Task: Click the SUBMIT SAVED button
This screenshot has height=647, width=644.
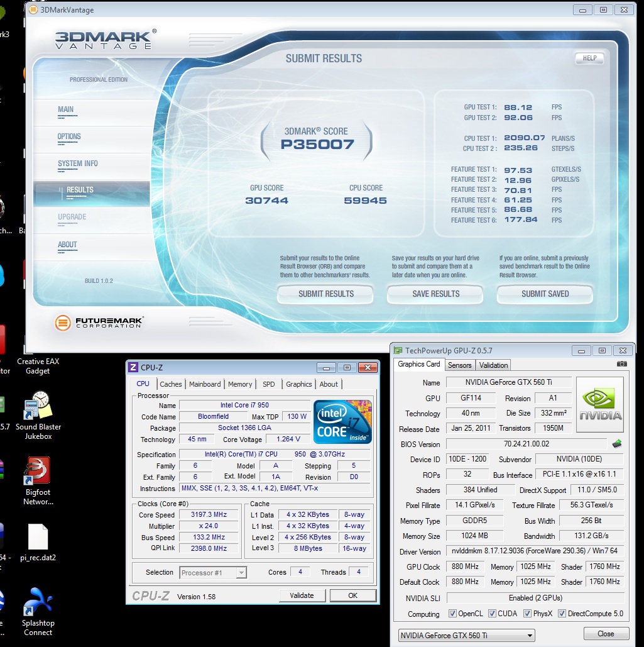Action: 545,294
